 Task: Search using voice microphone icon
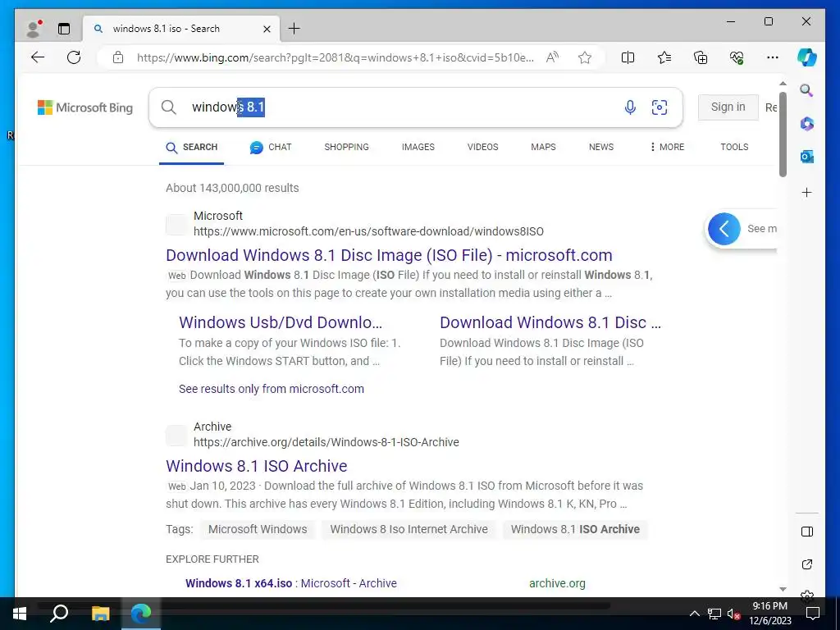(x=630, y=107)
